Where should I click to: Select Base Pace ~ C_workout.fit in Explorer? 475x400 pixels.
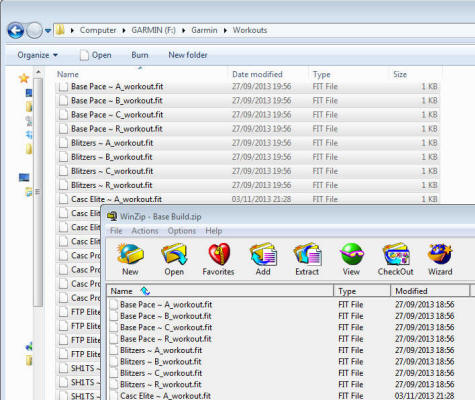coord(248,115)
